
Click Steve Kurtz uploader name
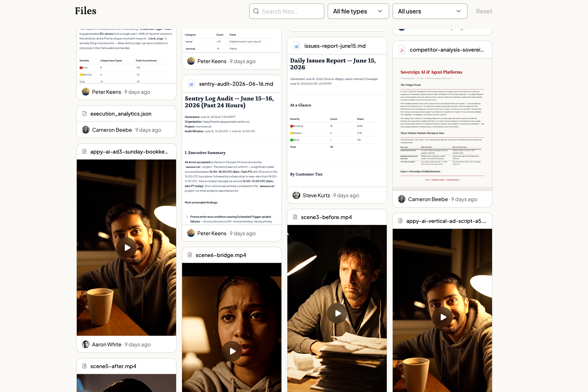[x=316, y=196]
